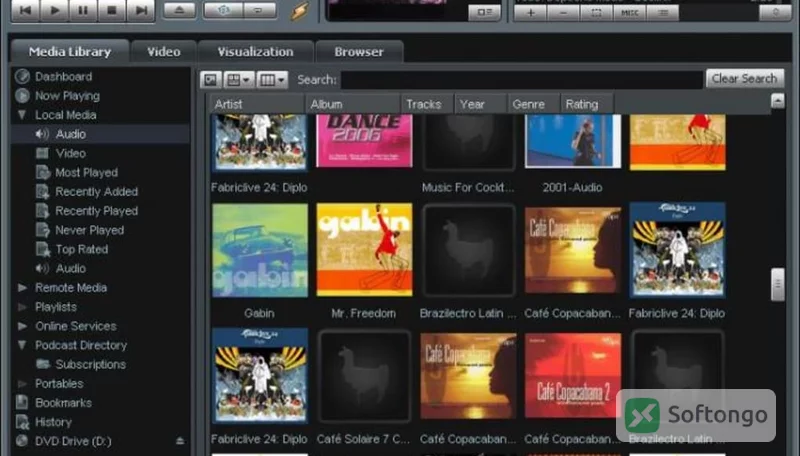Select the Music For Cockt... album
This screenshot has height=456, width=800.
click(468, 142)
